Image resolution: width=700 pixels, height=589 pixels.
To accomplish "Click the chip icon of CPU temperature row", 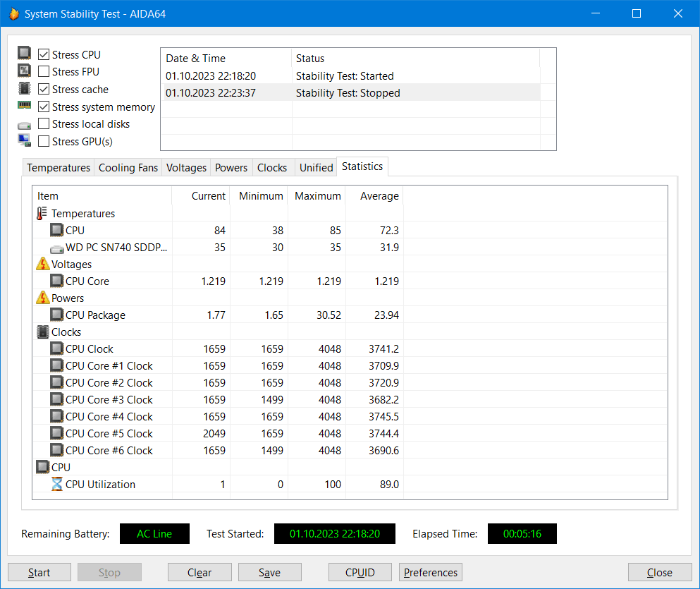I will [x=56, y=231].
